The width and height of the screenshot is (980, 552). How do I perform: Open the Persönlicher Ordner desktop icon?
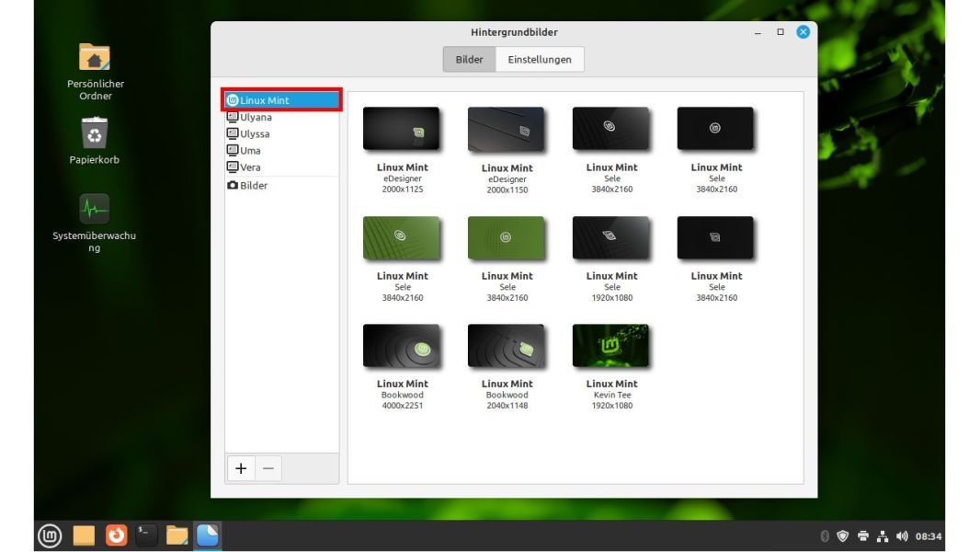click(95, 71)
